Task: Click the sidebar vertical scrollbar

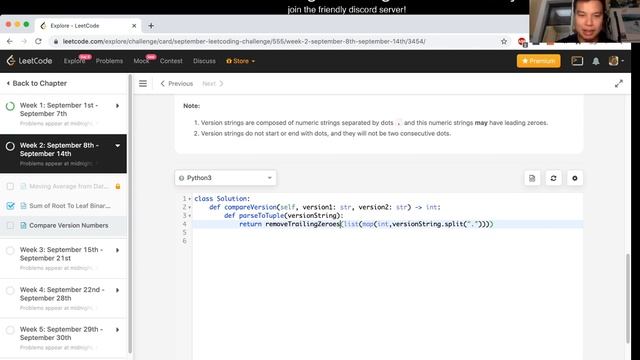Action: click(x=130, y=214)
